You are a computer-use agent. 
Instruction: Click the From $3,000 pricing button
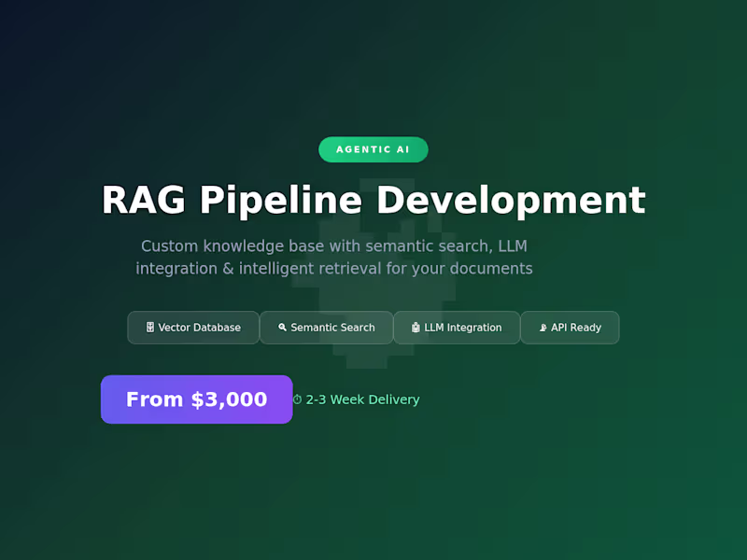tap(196, 399)
